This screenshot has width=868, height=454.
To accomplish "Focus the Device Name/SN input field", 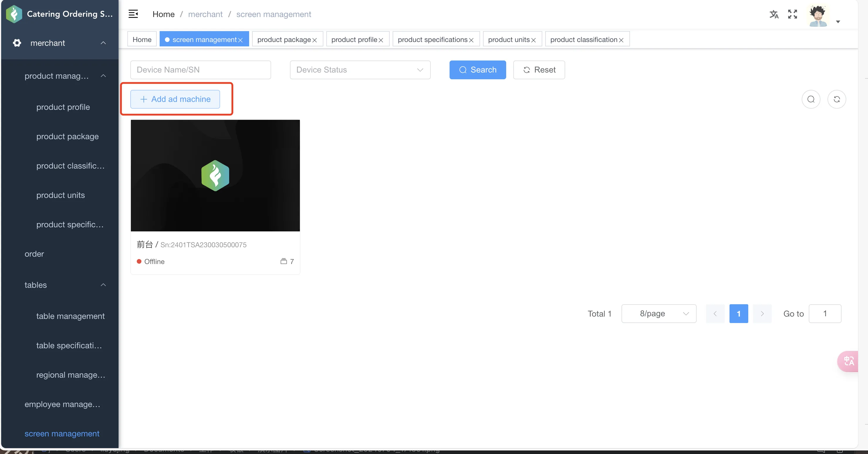I will 200,70.
